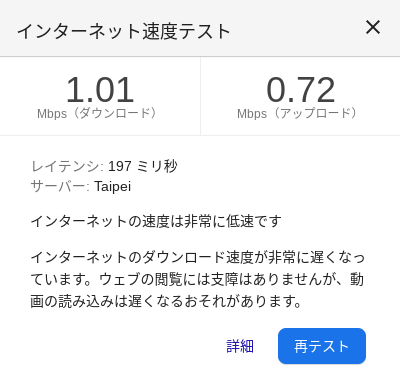
Task: Click the vertical divider between the speed panels
Action: pos(200,96)
